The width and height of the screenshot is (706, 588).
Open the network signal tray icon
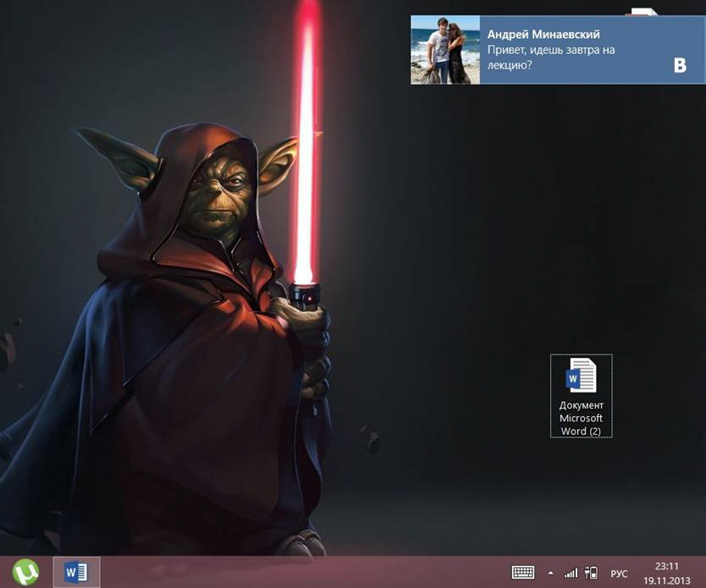click(x=571, y=573)
